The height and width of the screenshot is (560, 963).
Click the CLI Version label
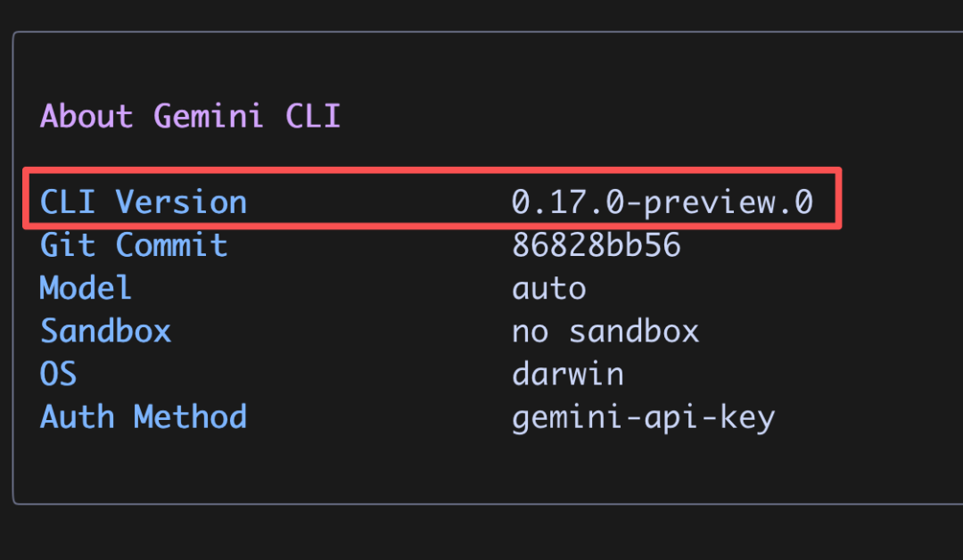click(143, 202)
